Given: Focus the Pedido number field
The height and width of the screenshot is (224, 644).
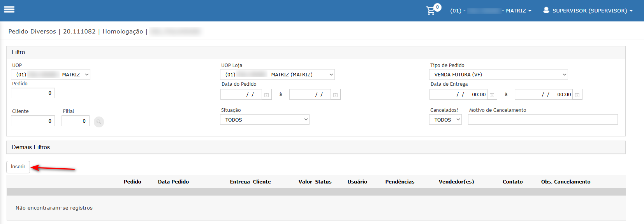Looking at the screenshot, I should (33, 93).
